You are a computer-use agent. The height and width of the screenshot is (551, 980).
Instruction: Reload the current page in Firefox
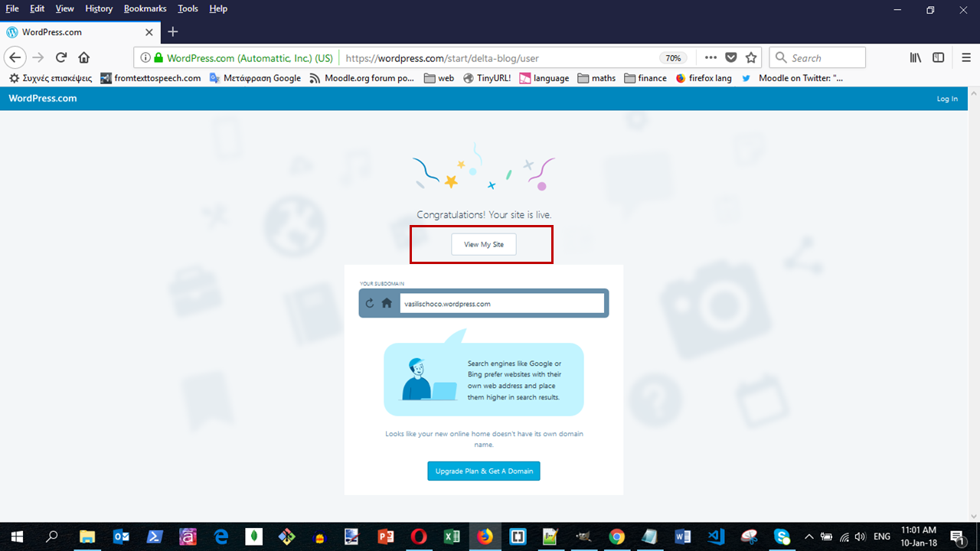(61, 57)
